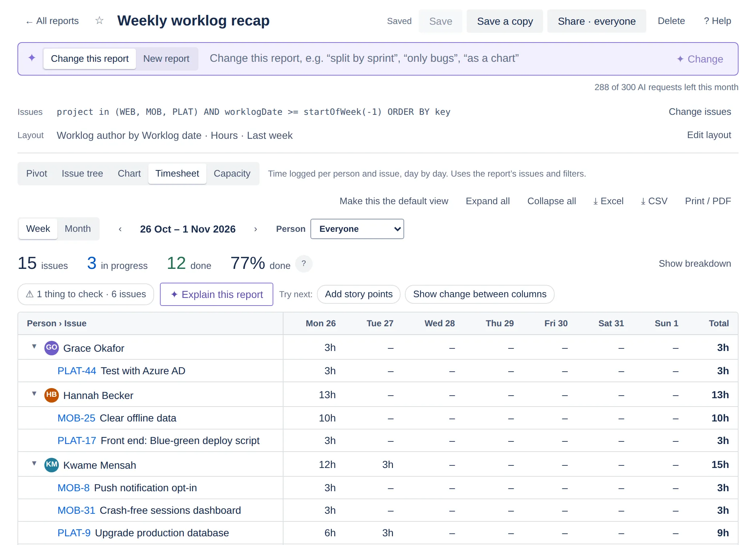
Task: Go back to All reports
Action: click(x=52, y=21)
